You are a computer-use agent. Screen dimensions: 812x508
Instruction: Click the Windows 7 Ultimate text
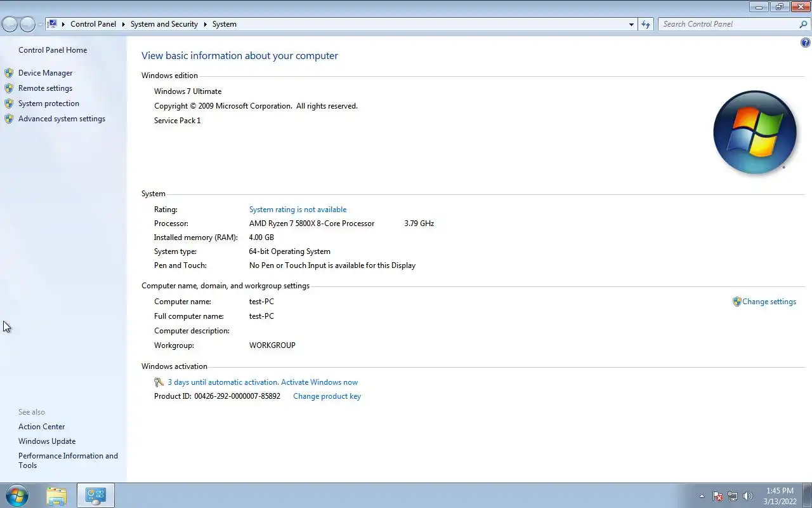click(188, 91)
